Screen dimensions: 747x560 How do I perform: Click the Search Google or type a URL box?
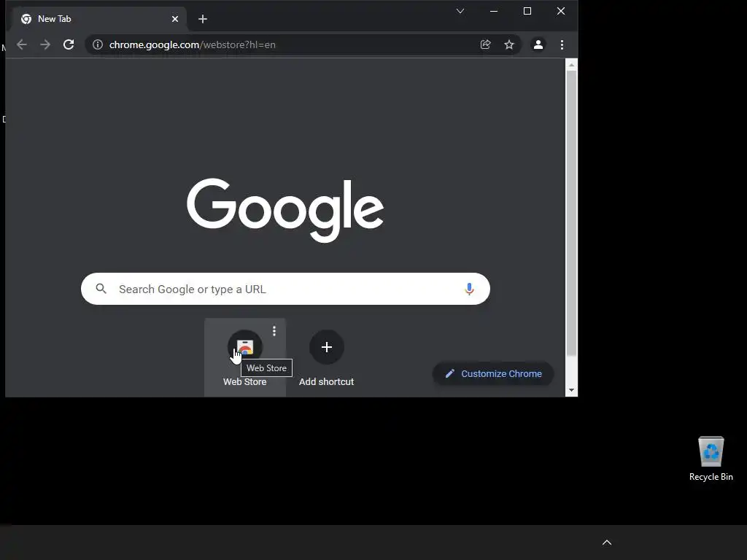click(x=285, y=289)
